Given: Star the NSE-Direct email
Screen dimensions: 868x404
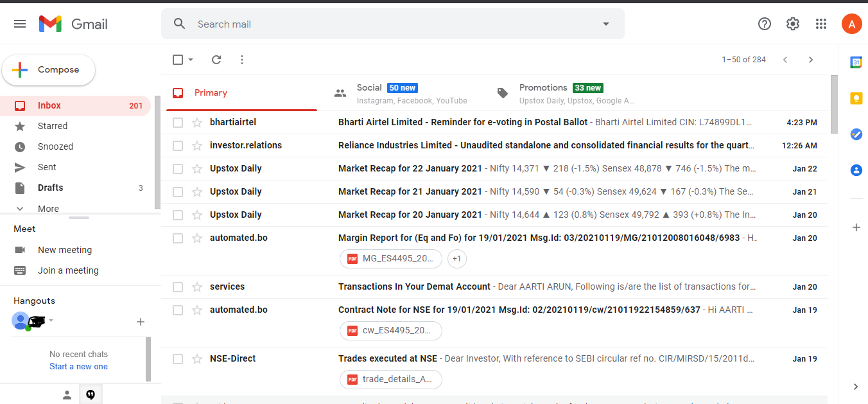Looking at the screenshot, I should coord(197,358).
